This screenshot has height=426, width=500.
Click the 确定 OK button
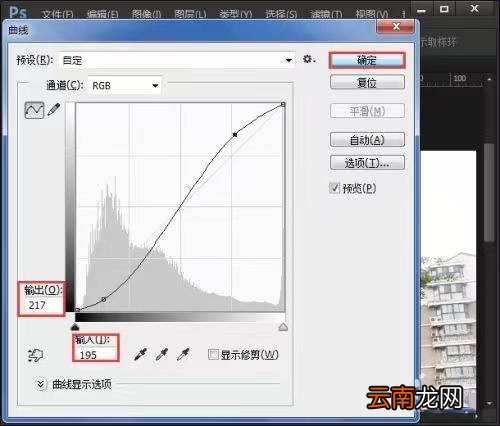coord(367,61)
